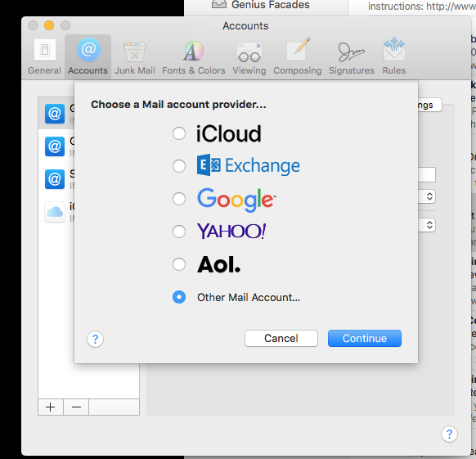This screenshot has width=476, height=459.
Task: Open the General preferences pane
Action: pyautogui.click(x=45, y=56)
